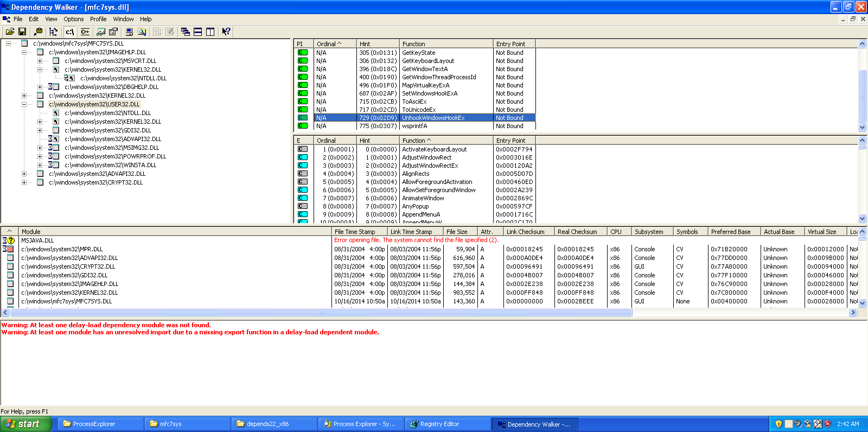
Task: Click the module icon beside USER32.DLL in tree
Action: [x=40, y=104]
